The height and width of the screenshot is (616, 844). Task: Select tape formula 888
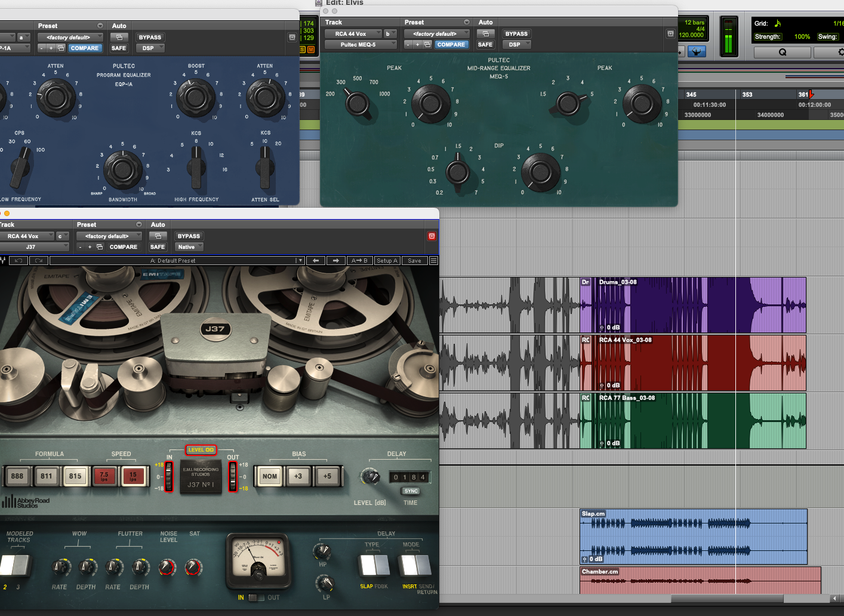click(x=17, y=476)
